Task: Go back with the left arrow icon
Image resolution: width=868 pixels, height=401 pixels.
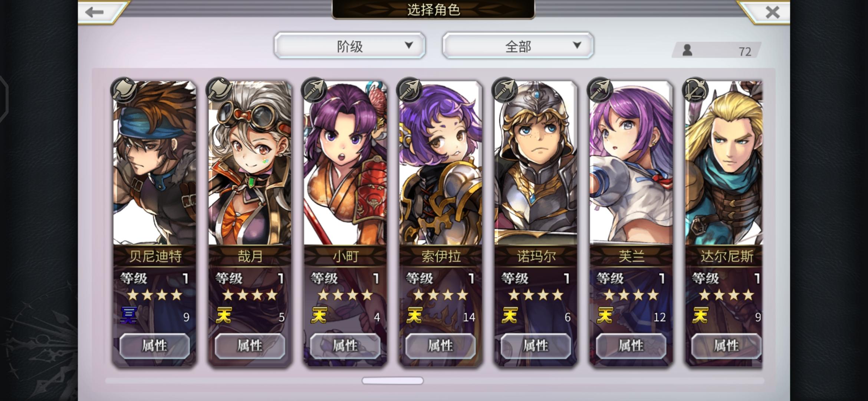Action: 94,12
